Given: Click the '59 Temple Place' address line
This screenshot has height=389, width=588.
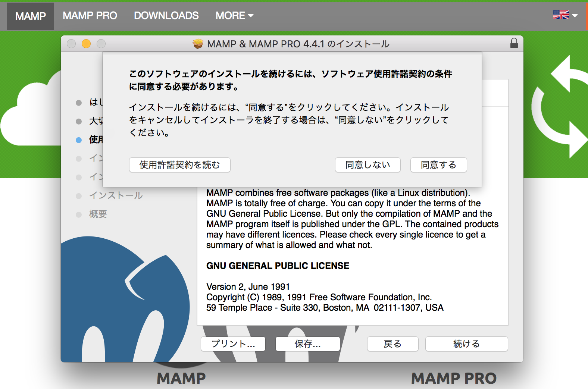Looking at the screenshot, I should pyautogui.click(x=325, y=308).
